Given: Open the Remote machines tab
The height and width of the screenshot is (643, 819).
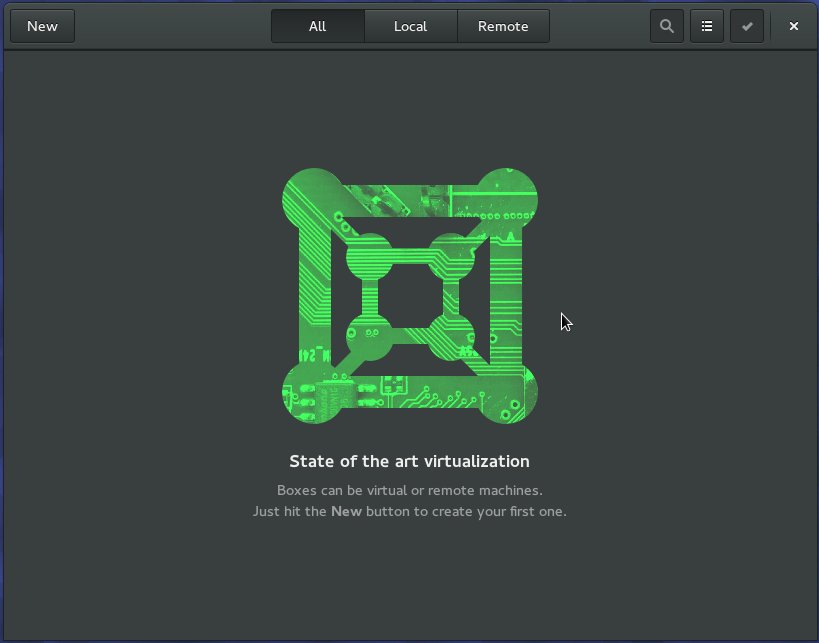Looking at the screenshot, I should click(x=503, y=26).
